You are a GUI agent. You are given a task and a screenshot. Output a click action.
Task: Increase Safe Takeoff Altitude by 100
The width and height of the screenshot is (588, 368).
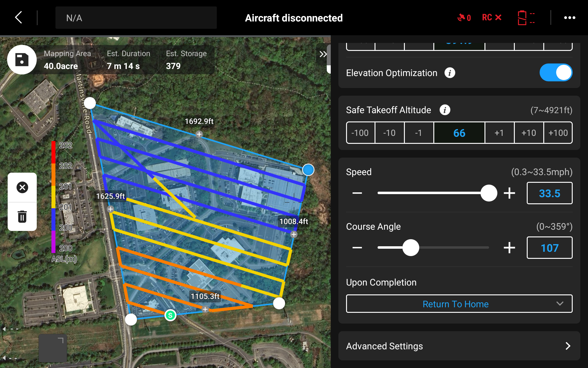pos(558,133)
